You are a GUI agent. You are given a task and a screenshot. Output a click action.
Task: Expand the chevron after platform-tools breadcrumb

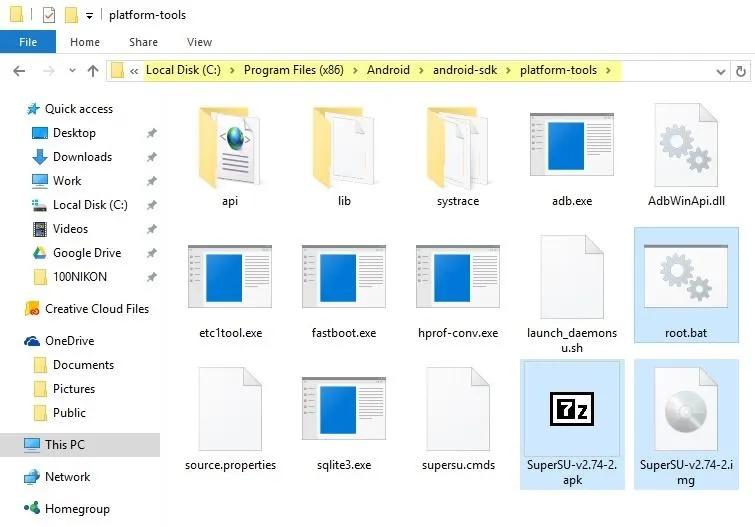[608, 71]
